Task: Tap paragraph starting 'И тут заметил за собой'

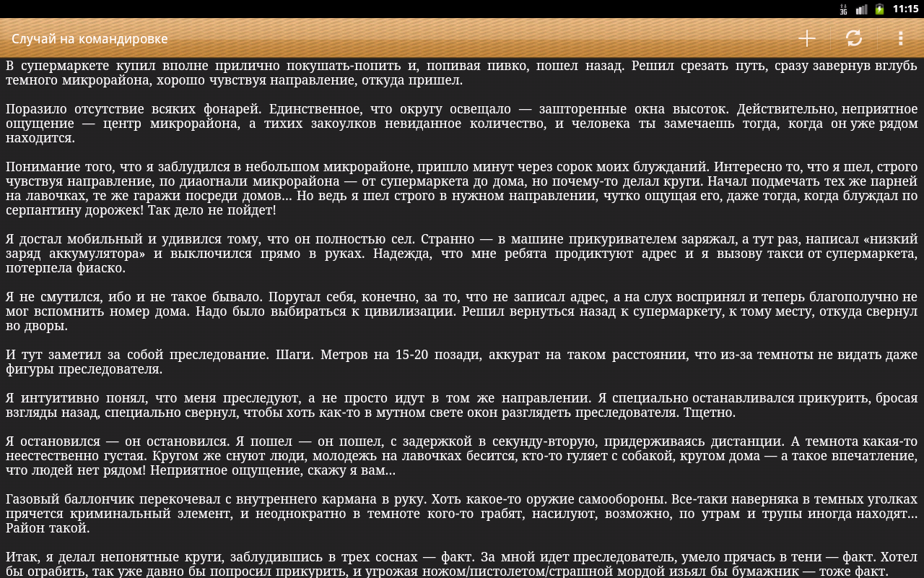Action: pyautogui.click(x=462, y=362)
